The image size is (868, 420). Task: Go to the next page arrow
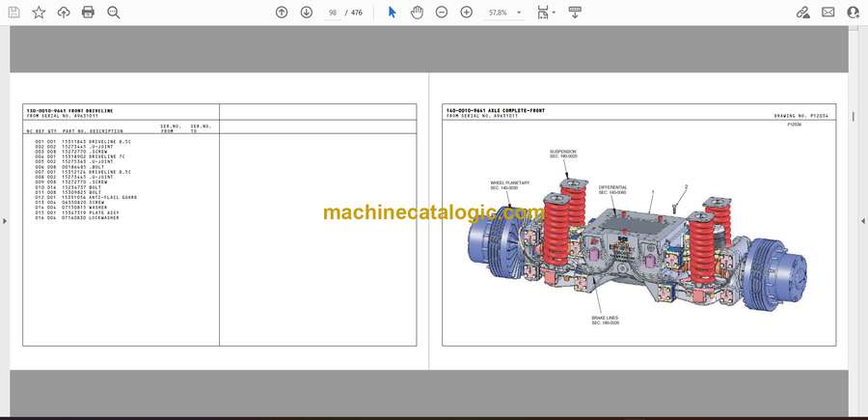[x=307, y=13]
